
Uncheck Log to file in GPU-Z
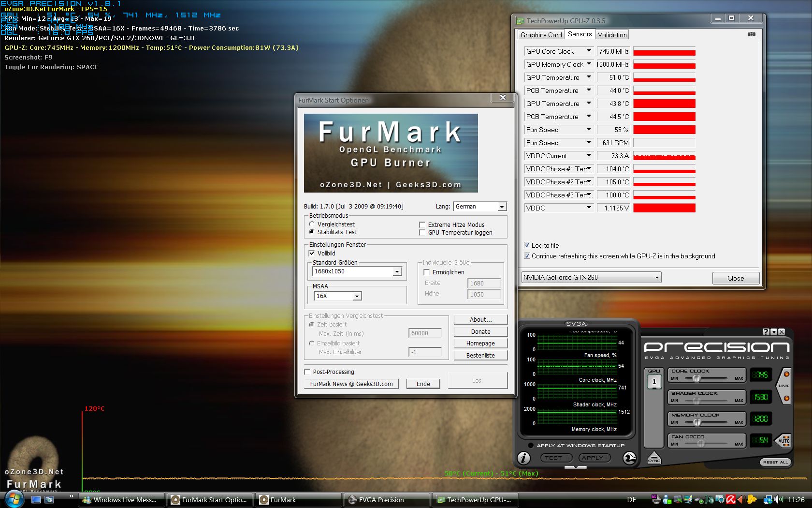527,245
